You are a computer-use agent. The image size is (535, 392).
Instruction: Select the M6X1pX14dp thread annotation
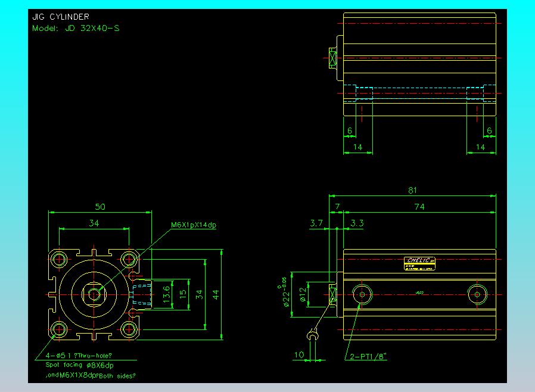[193, 225]
